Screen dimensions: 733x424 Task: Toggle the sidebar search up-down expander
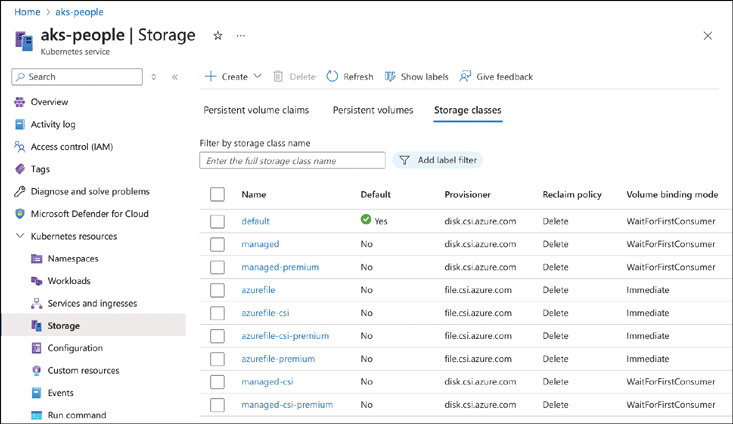154,77
